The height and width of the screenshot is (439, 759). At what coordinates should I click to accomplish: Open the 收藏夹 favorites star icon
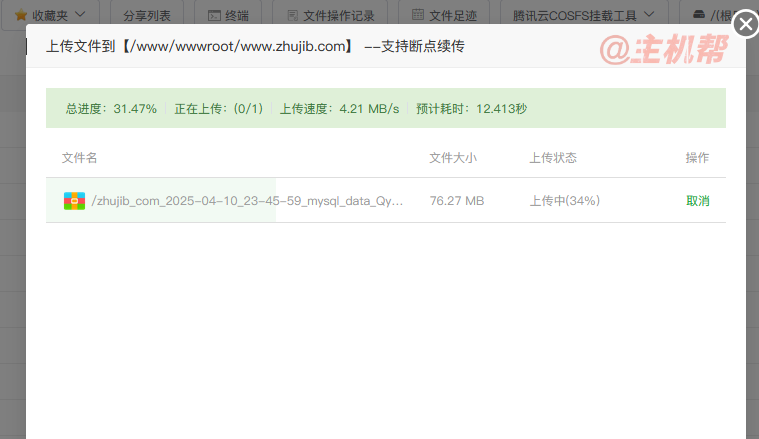point(21,15)
